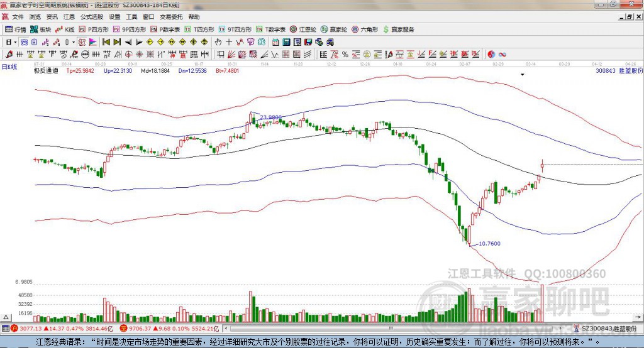Step chart left with black arrow
The image size is (644, 348).
click(128, 42)
